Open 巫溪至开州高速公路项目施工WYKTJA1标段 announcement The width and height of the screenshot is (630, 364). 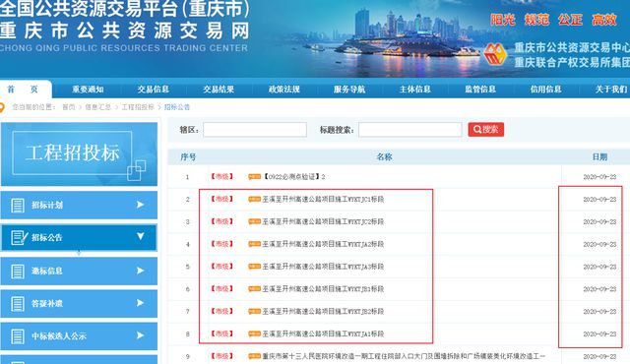(x=323, y=334)
